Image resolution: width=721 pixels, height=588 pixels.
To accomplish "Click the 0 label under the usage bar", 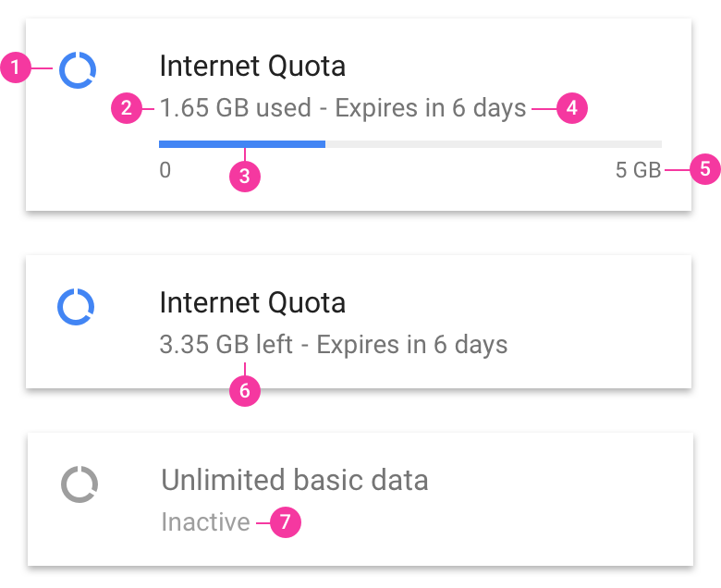I will tap(165, 171).
